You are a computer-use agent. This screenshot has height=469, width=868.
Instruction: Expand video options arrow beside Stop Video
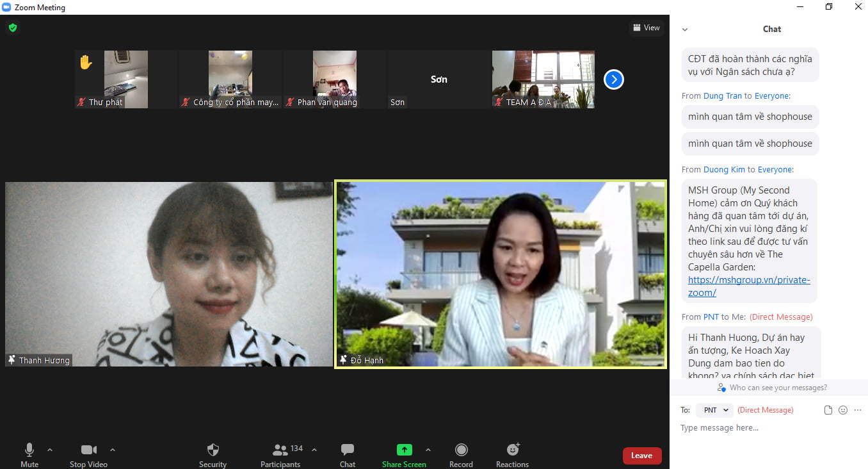(x=113, y=450)
